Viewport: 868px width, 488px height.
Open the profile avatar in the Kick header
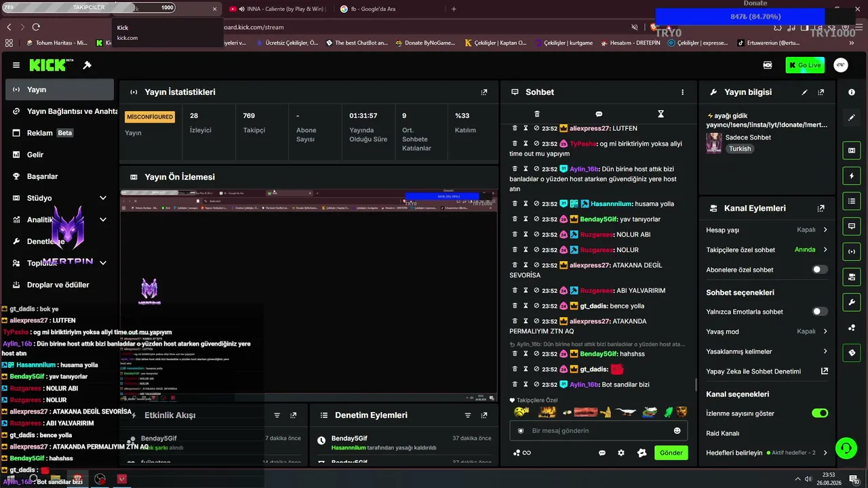pyautogui.click(x=841, y=65)
